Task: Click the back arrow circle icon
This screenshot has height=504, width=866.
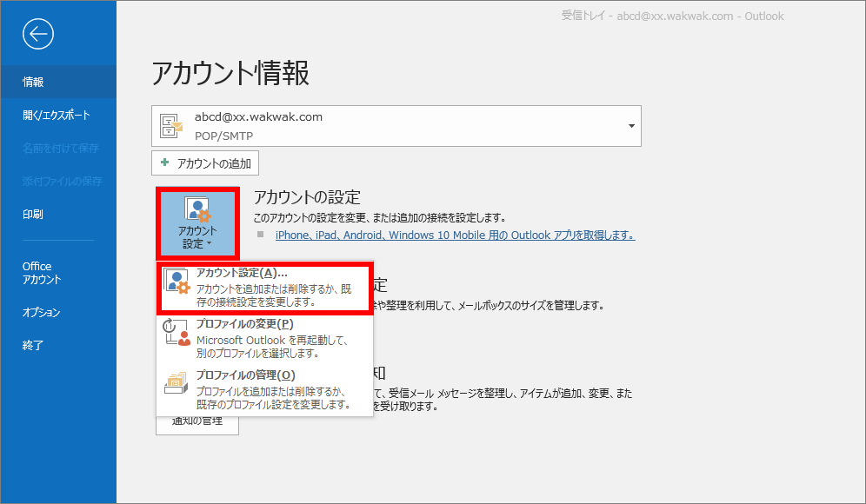Action: pos(38,34)
